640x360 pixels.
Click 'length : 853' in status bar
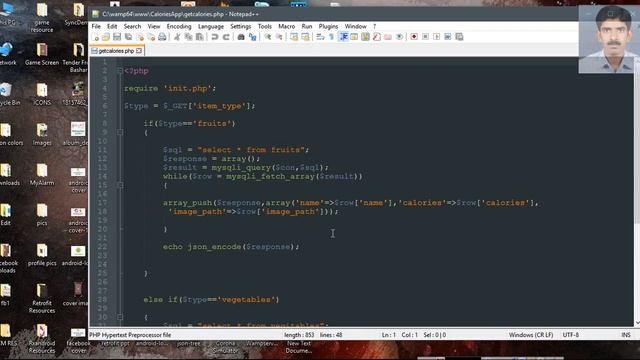[299, 335]
